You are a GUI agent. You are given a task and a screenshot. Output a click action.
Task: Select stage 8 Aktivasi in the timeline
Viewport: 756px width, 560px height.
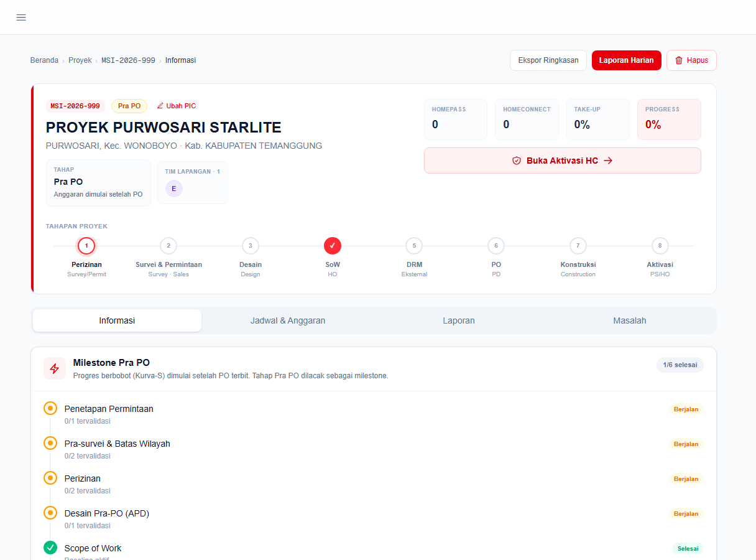(x=660, y=246)
